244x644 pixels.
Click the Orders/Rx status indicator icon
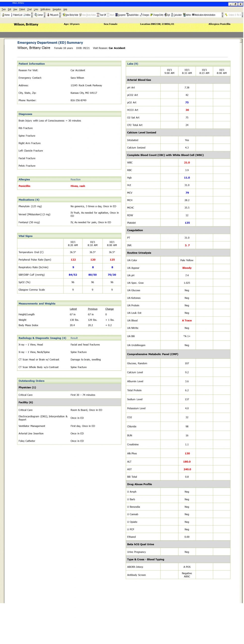click(x=226, y=15)
